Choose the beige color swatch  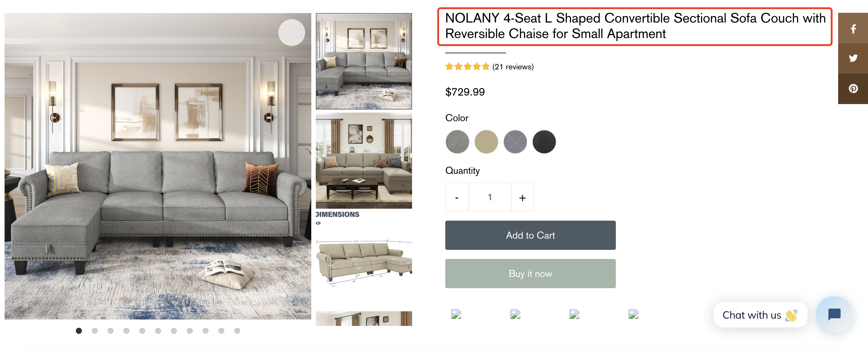coord(486,142)
